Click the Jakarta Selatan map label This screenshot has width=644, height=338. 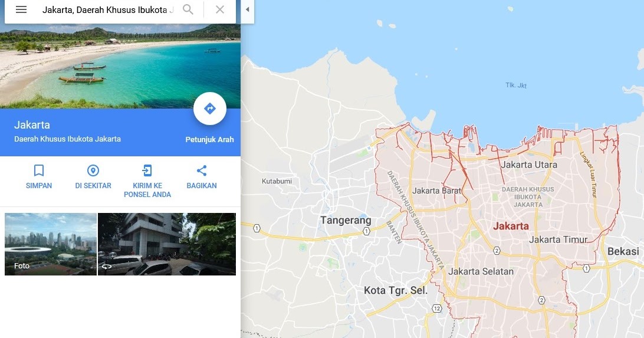[x=481, y=271]
